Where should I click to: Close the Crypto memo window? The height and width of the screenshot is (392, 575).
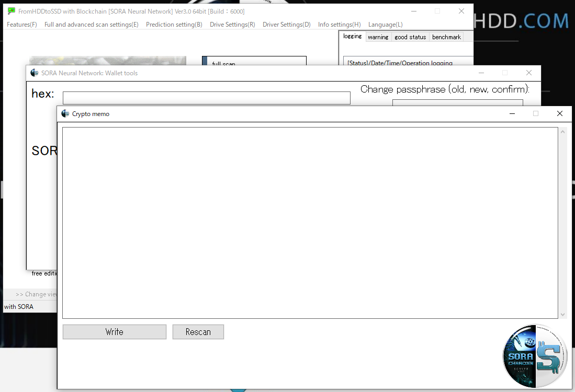pyautogui.click(x=560, y=113)
